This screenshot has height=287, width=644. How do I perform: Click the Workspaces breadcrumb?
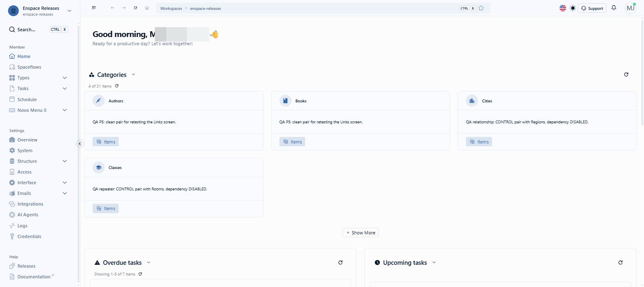[x=171, y=8]
